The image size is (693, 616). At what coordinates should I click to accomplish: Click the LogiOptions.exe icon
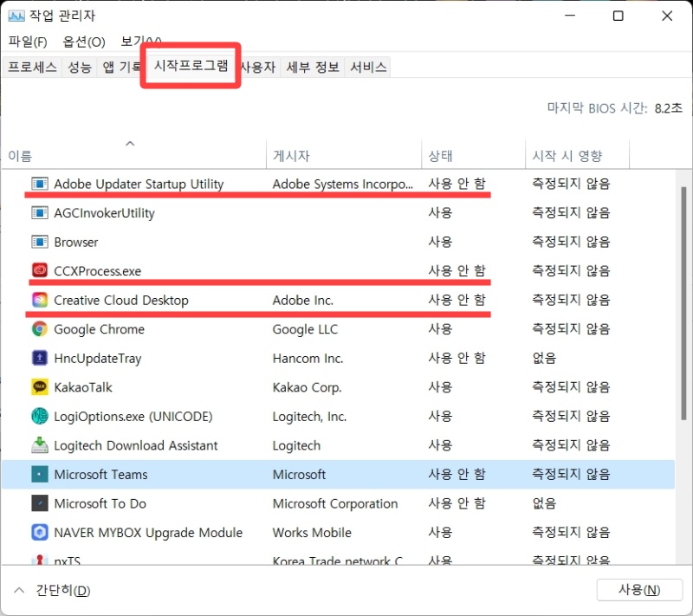tap(40, 416)
